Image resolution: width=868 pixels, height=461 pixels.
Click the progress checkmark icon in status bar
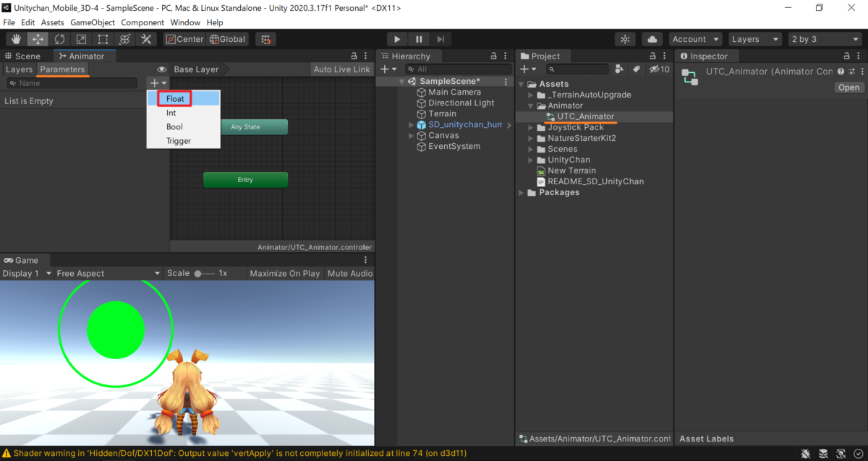pyautogui.click(x=858, y=453)
